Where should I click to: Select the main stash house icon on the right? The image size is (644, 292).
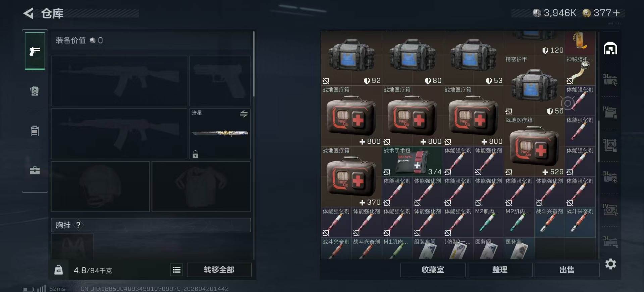pyautogui.click(x=610, y=49)
